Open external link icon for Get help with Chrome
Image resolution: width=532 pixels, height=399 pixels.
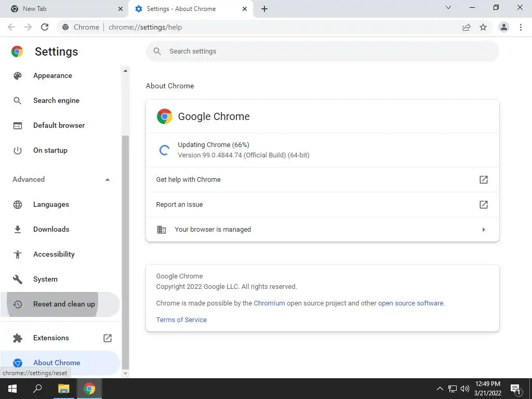484,179
